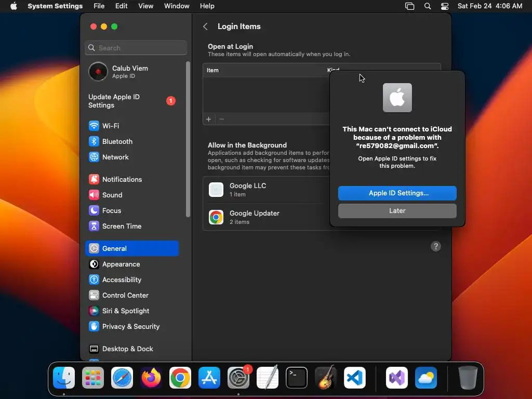532x399 pixels.
Task: Open Notifications settings
Action: (x=132, y=179)
